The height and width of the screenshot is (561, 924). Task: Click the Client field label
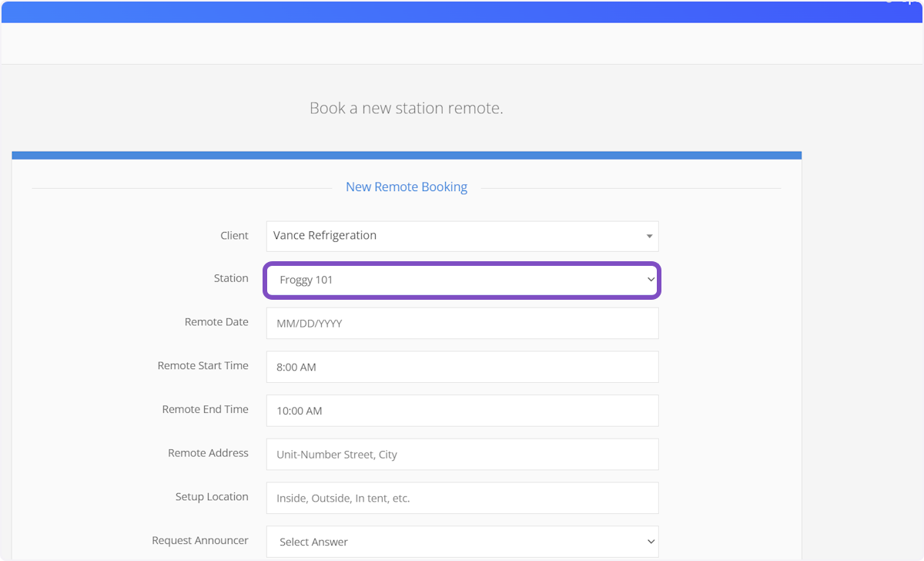click(234, 236)
